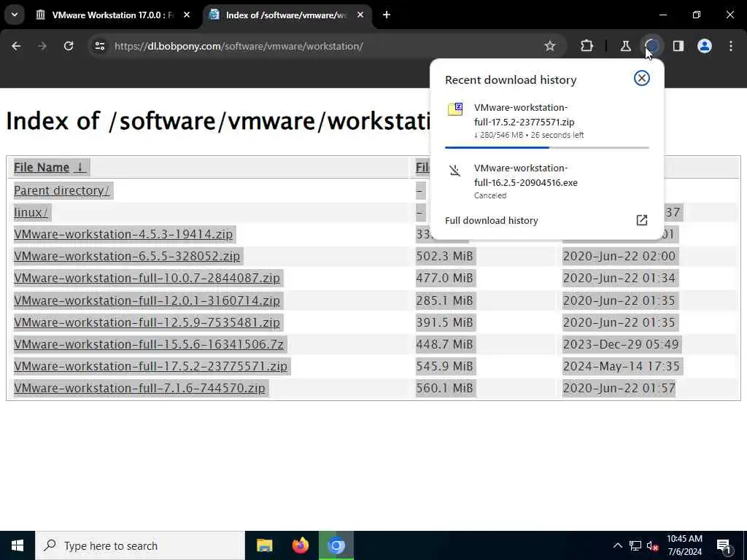Sort by File Name column header

click(49, 168)
